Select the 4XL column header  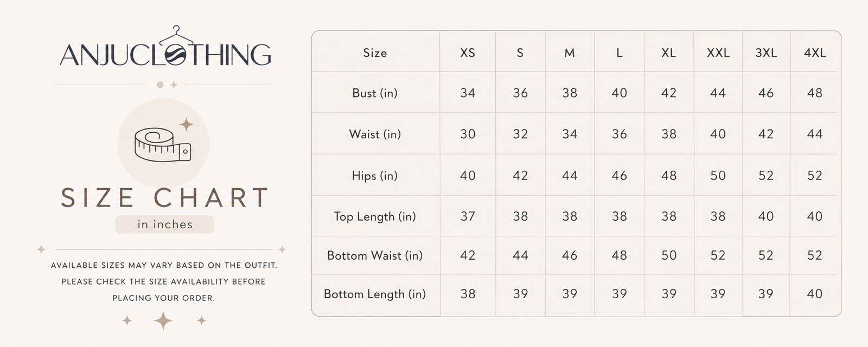pyautogui.click(x=815, y=53)
